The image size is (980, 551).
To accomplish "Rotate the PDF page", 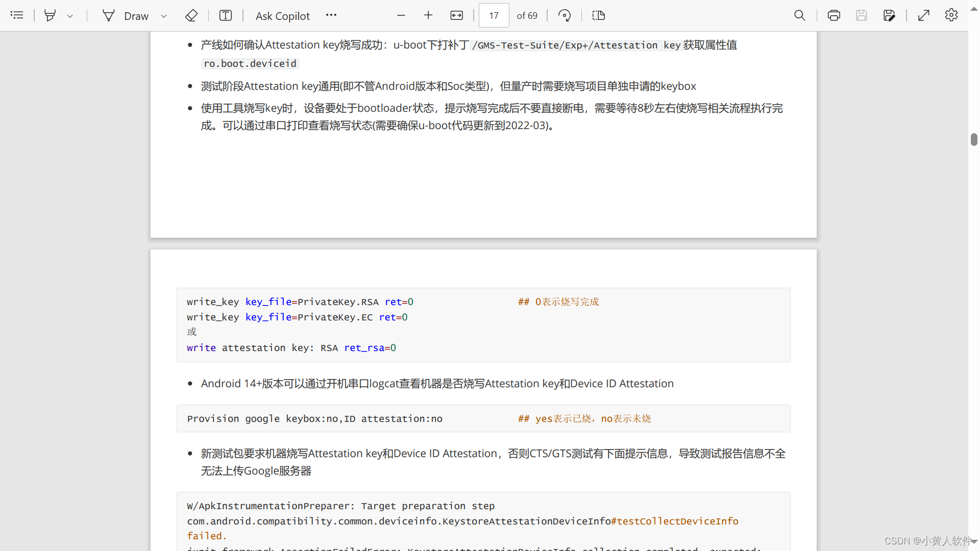I will [565, 15].
